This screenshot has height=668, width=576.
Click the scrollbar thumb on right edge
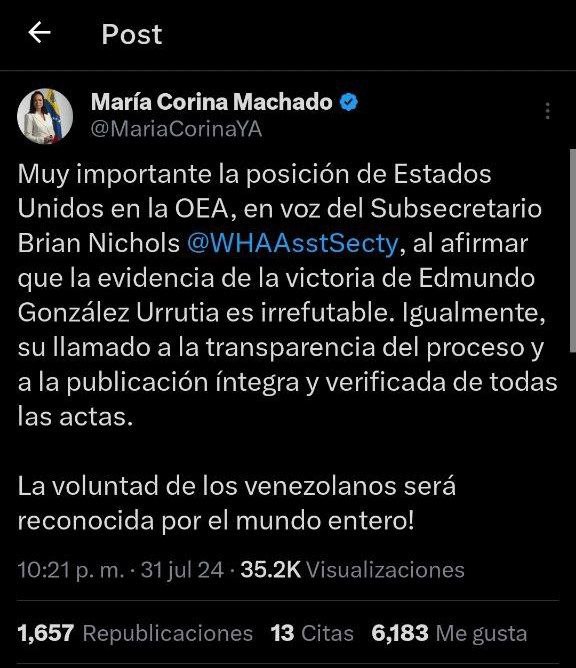coord(573,250)
